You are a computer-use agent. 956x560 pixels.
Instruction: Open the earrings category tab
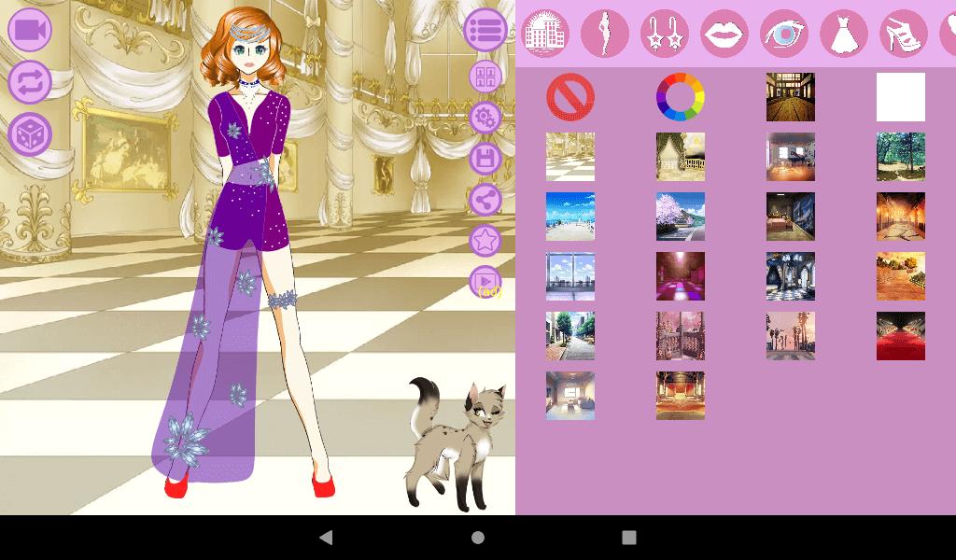tap(665, 34)
